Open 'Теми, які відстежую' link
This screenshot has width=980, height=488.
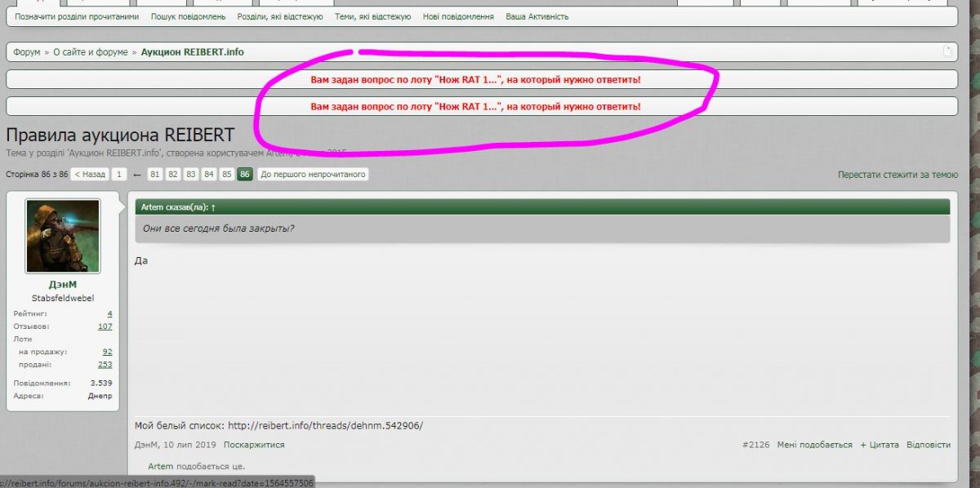coord(372,16)
